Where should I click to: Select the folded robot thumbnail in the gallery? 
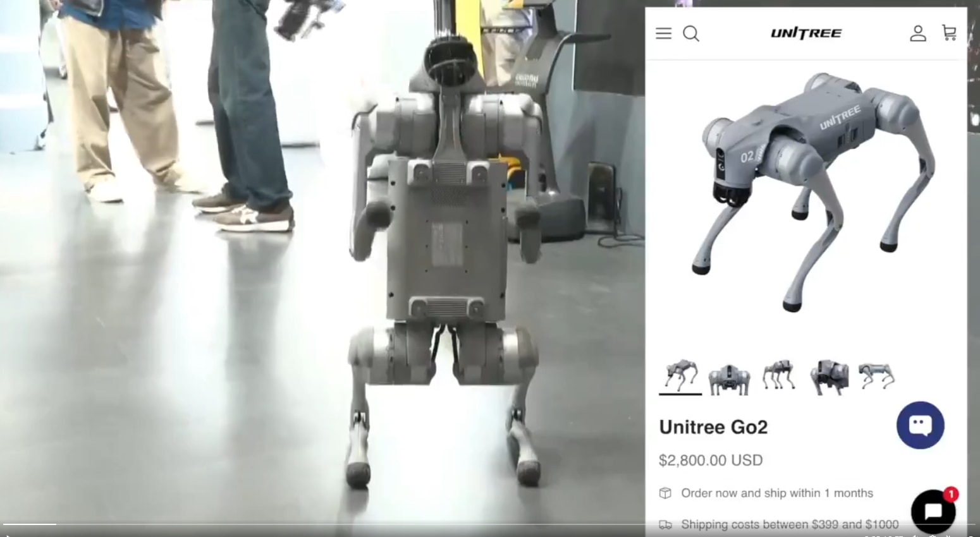(x=829, y=375)
